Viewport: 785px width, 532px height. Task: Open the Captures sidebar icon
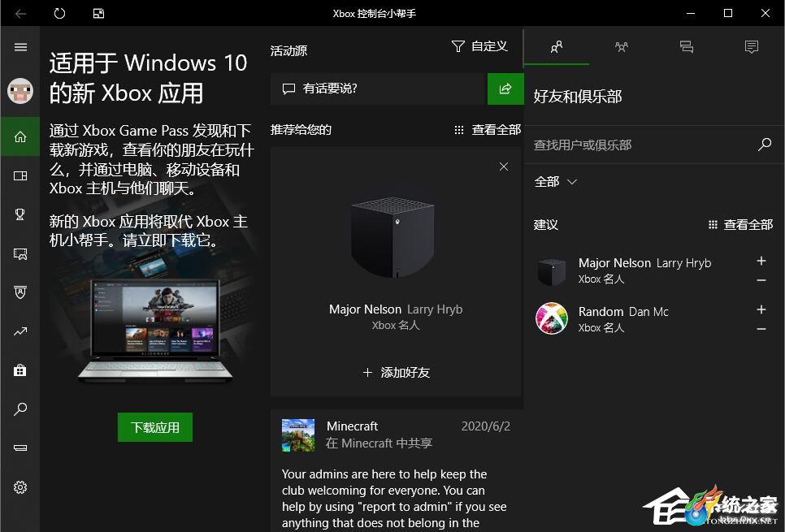pyautogui.click(x=20, y=253)
